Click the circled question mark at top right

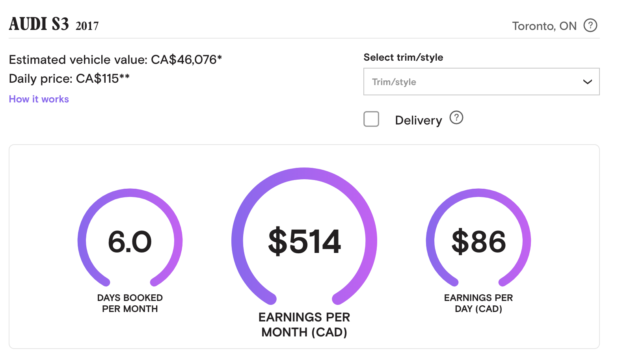590,25
